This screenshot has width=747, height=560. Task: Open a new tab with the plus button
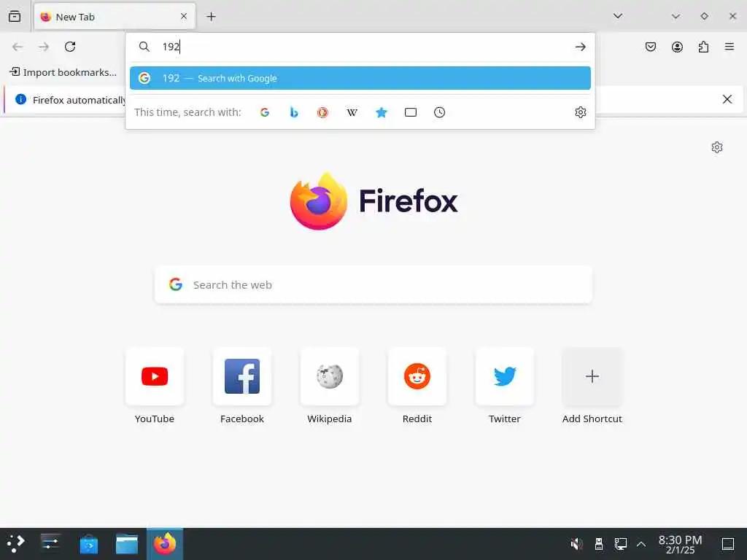[x=211, y=17]
